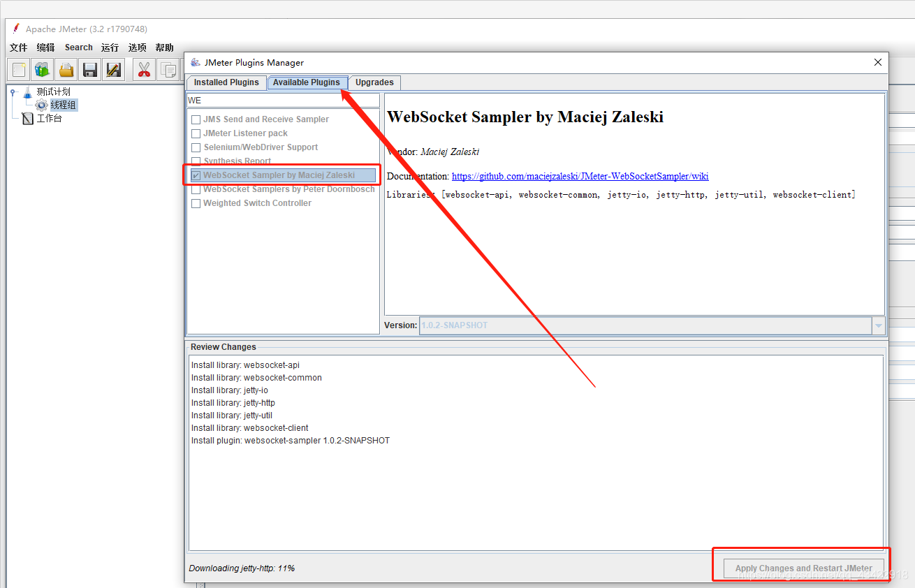Click the JMeter feather icon in title bar
This screenshot has height=588, width=915.
17,29
